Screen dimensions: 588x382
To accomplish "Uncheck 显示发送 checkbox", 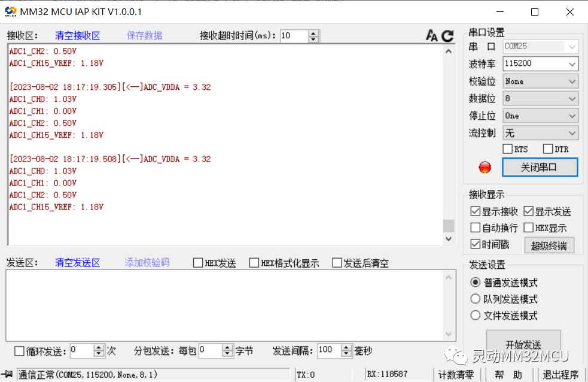I will 528,211.
